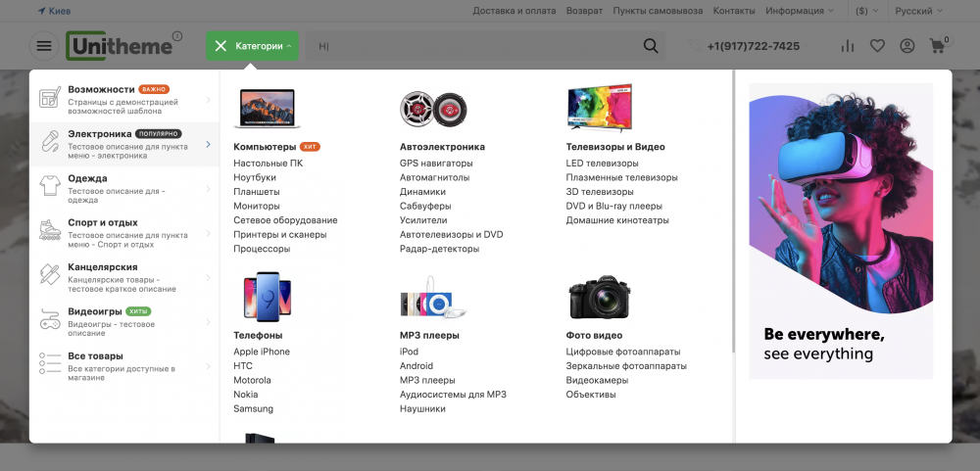Open the shopping cart icon

(x=938, y=46)
